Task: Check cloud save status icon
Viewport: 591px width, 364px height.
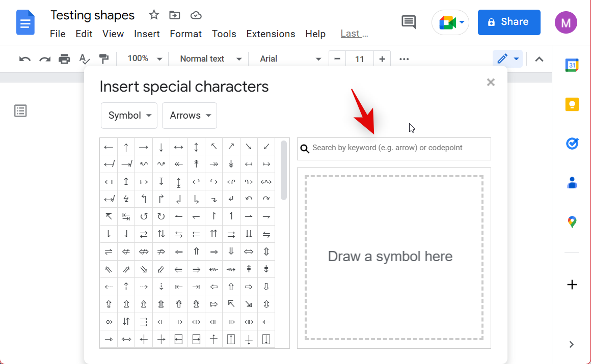Action: pos(196,15)
